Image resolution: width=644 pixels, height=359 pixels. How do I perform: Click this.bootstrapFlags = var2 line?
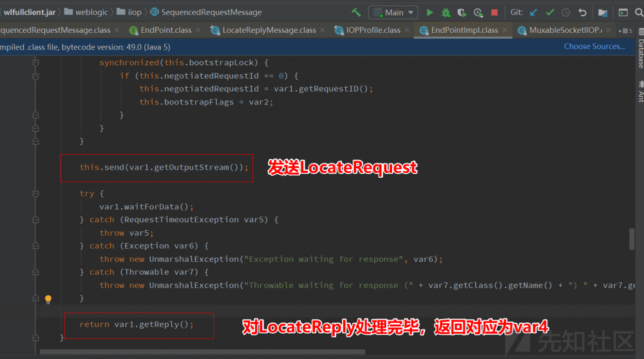point(206,102)
